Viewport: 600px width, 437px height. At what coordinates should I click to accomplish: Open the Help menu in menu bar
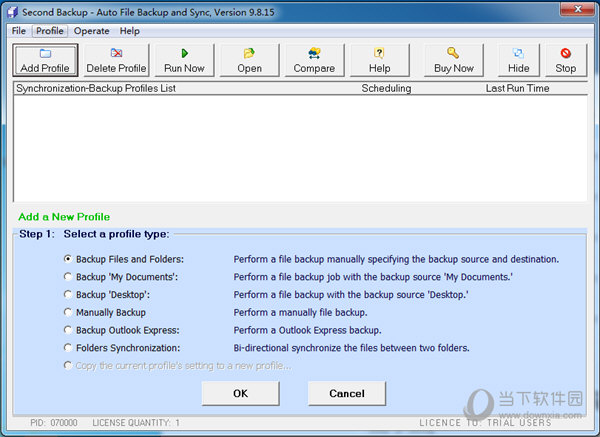[x=129, y=31]
